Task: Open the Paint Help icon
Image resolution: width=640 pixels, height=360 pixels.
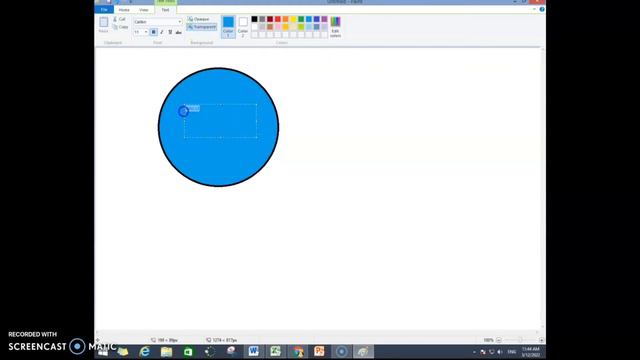Action: [542, 9]
